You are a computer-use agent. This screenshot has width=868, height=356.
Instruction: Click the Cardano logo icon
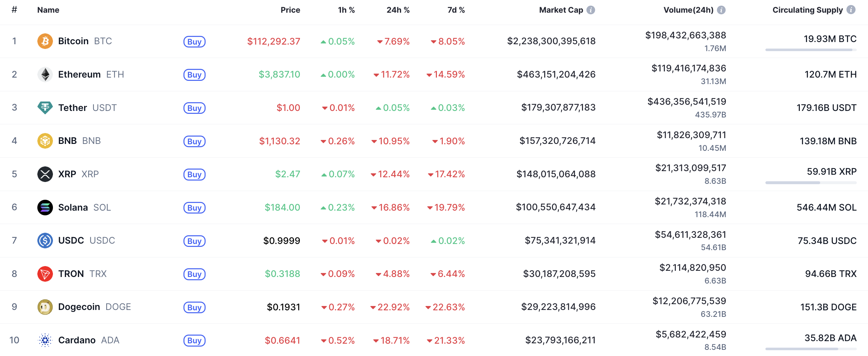(x=45, y=340)
